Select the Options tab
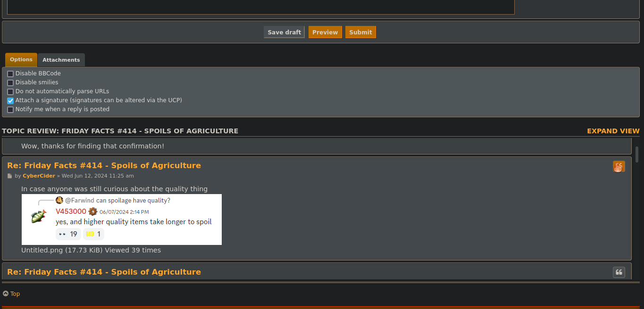This screenshot has height=309, width=644. 21,60
